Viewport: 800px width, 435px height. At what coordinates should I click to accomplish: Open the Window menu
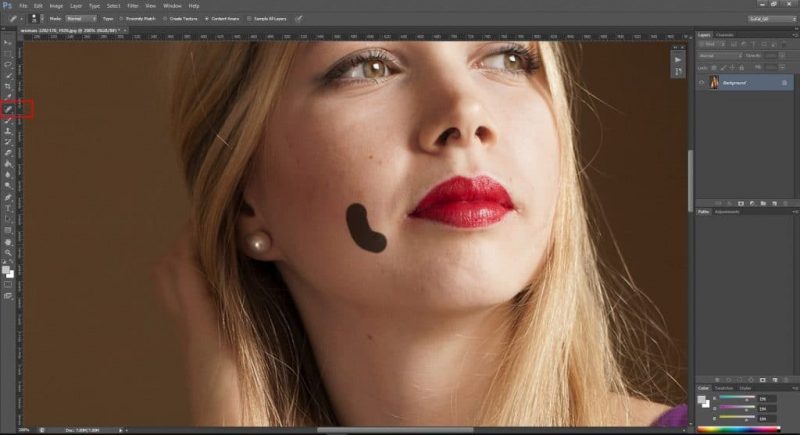tap(172, 6)
